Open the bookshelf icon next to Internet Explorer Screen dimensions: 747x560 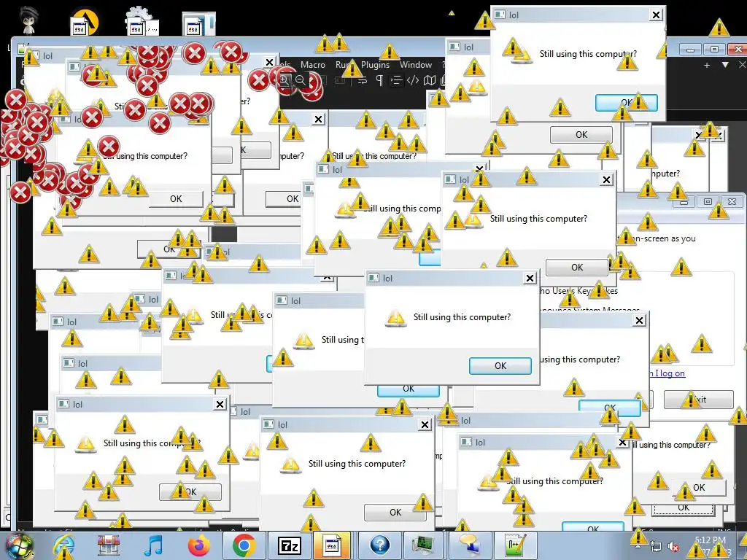109,545
